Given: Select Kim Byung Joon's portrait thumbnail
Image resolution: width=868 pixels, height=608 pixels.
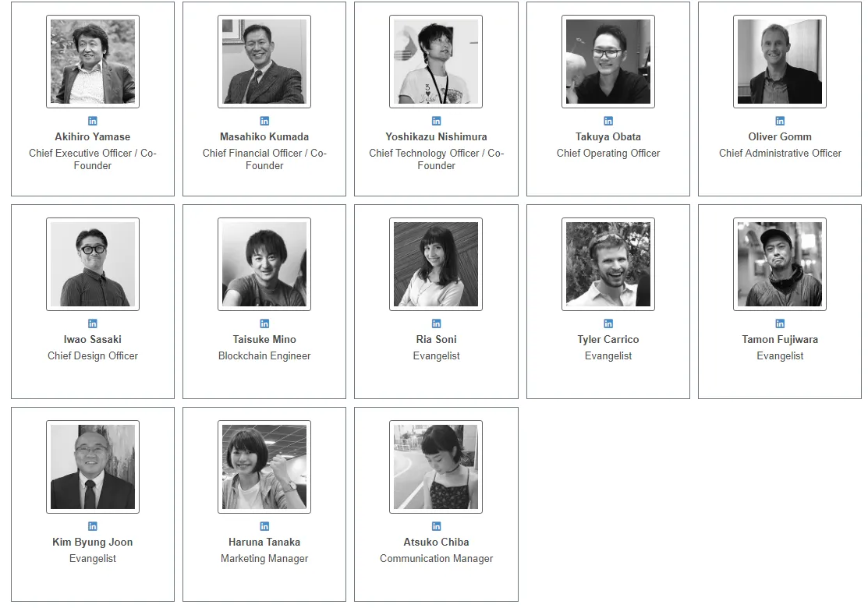Looking at the screenshot, I should 93,467.
